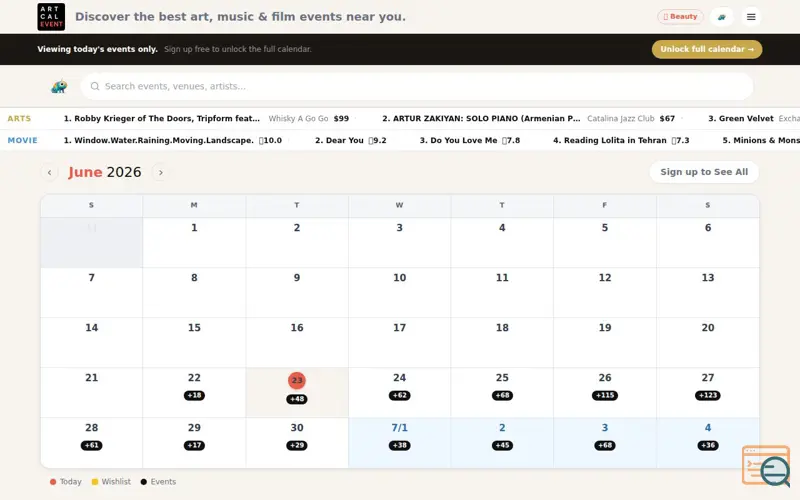Screen dimensions: 800x500
Task: Open +68 events badge on June 25
Action: [502, 395]
